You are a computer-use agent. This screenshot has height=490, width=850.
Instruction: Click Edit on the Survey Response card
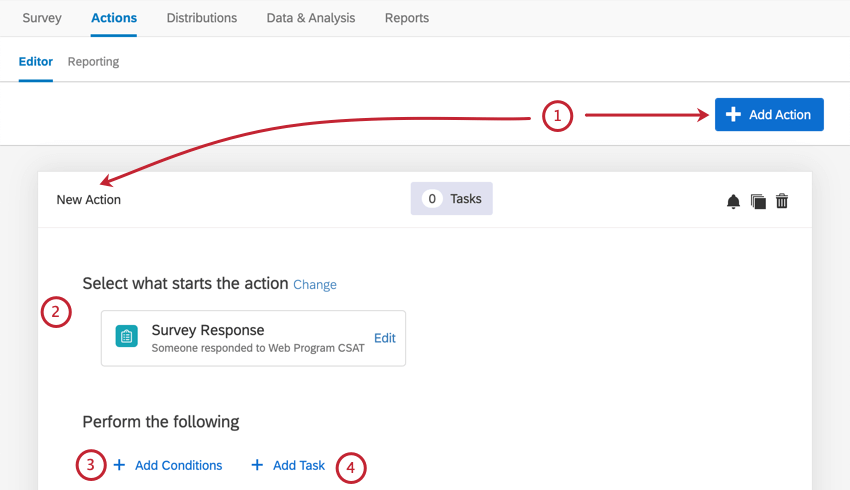pos(385,338)
